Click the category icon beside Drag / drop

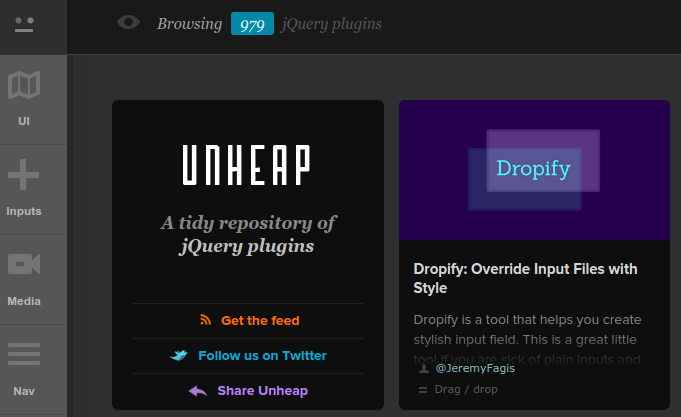coord(423,390)
